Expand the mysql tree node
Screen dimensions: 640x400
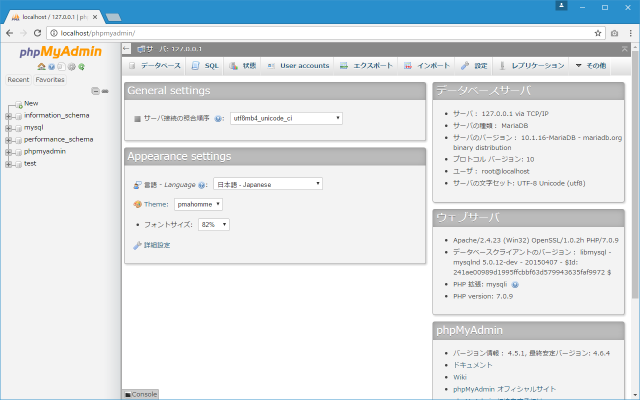(x=8, y=128)
